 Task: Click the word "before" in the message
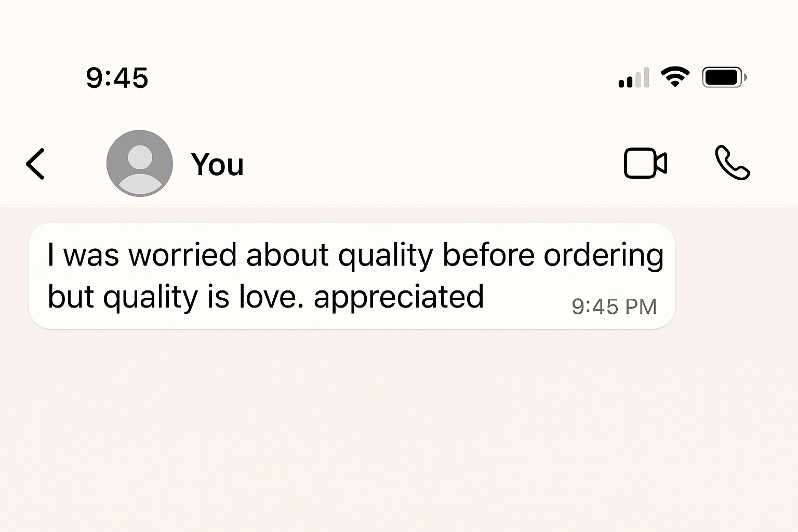tap(488, 255)
